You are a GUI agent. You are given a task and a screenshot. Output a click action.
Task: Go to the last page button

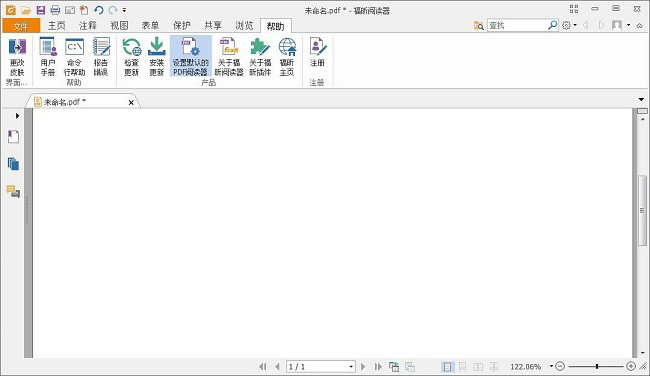point(378,366)
